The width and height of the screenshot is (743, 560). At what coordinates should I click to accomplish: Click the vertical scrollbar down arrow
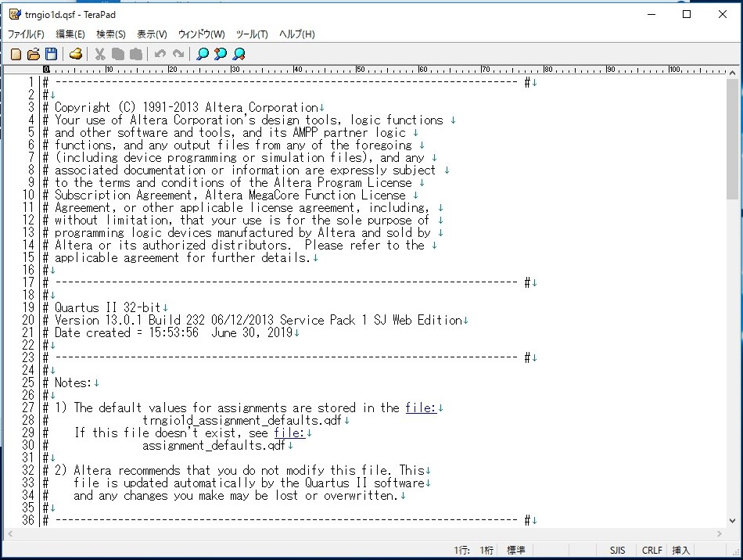(x=732, y=519)
